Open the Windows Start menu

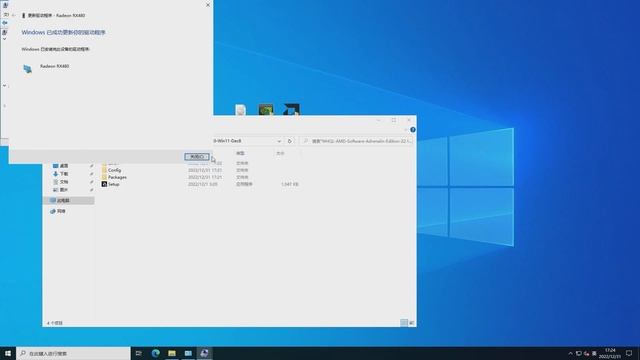coord(8,353)
